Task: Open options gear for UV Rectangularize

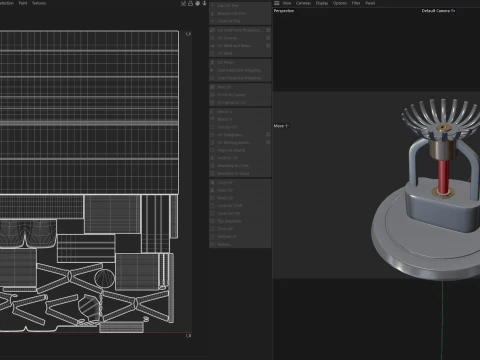Action: coord(268,142)
